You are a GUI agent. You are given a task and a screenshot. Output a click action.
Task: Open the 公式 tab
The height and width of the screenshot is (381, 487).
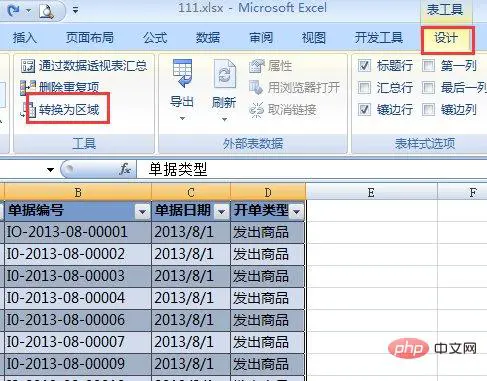(155, 38)
